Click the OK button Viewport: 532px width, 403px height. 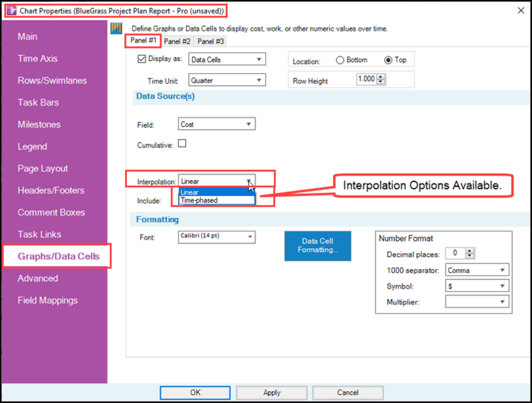(195, 393)
